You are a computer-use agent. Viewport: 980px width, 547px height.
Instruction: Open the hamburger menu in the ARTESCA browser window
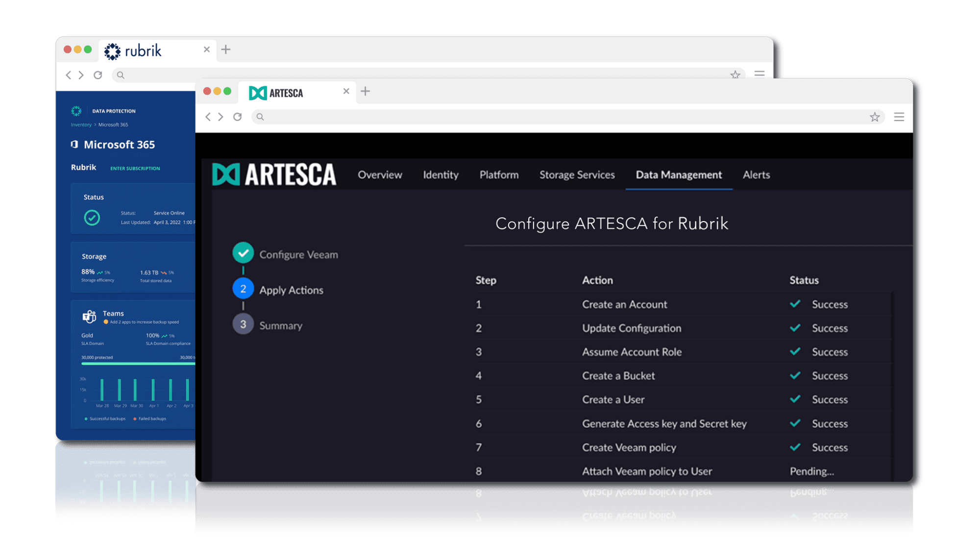[x=899, y=117]
